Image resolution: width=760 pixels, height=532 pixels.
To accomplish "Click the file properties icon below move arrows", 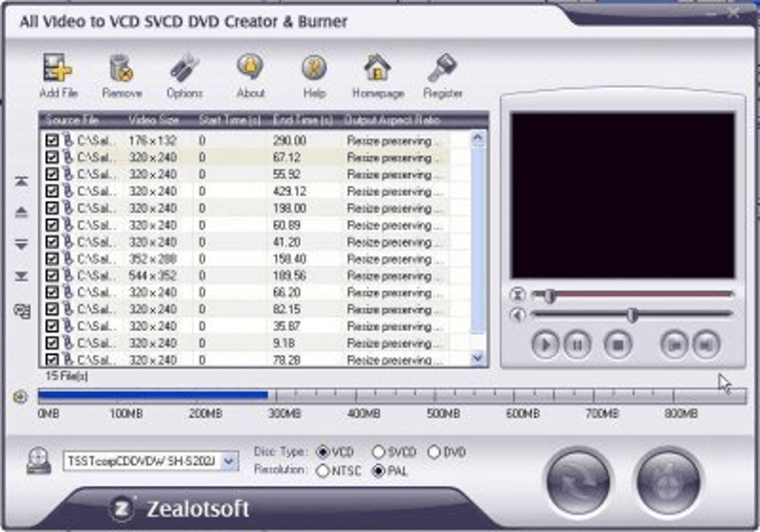I will click(x=22, y=311).
